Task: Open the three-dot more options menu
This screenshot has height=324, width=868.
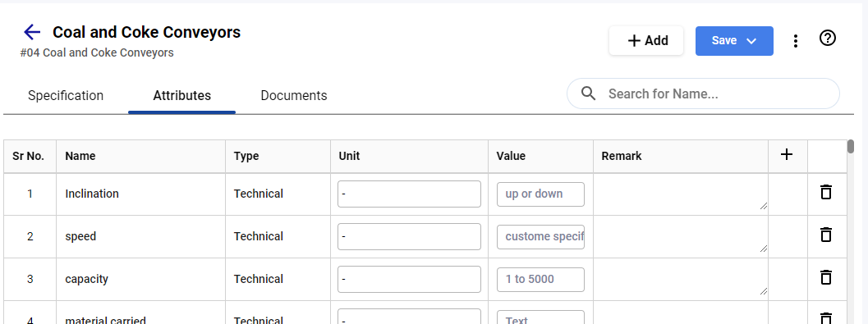Action: pos(796,41)
